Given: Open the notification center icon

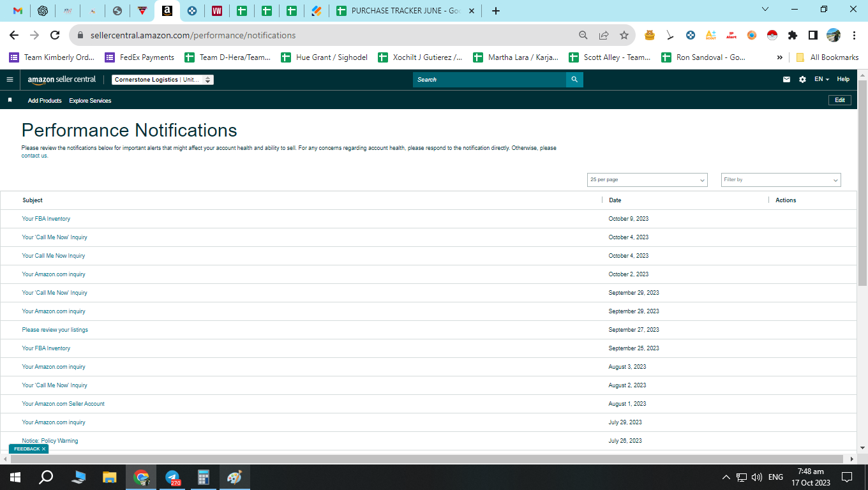Looking at the screenshot, I should pos(847,477).
